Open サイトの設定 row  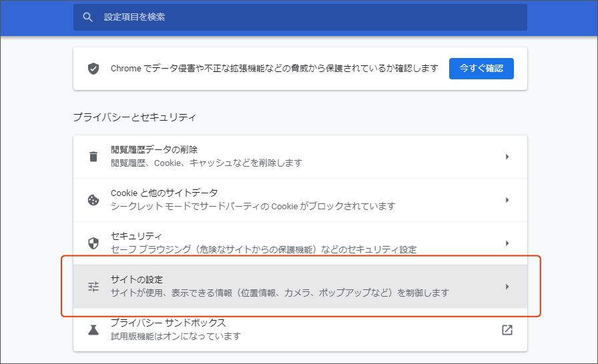coord(300,287)
